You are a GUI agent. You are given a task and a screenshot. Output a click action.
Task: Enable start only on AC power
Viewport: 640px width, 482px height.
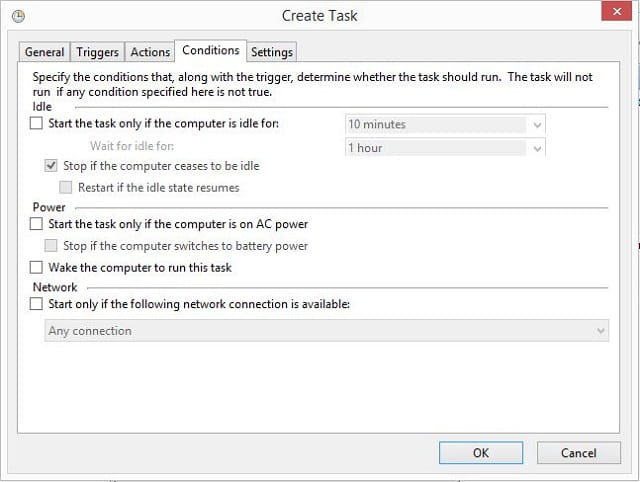36,224
